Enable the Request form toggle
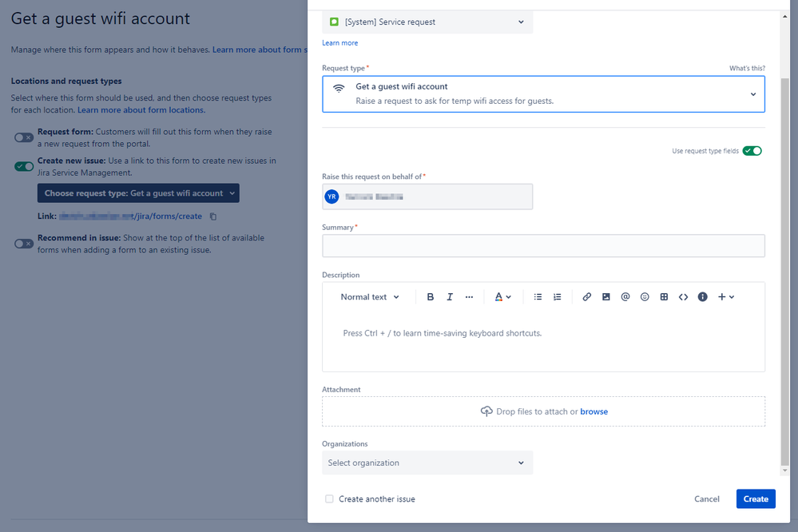The width and height of the screenshot is (798, 532). click(x=22, y=137)
